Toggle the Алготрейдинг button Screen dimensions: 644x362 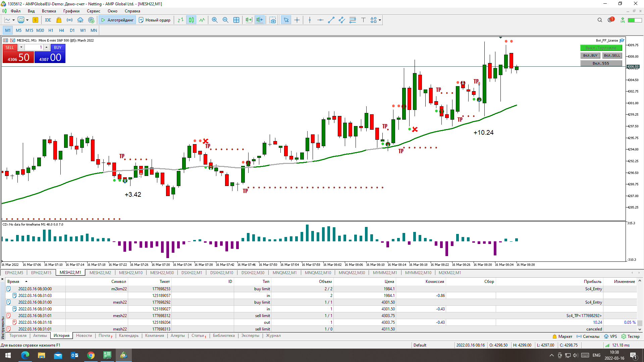(117, 20)
